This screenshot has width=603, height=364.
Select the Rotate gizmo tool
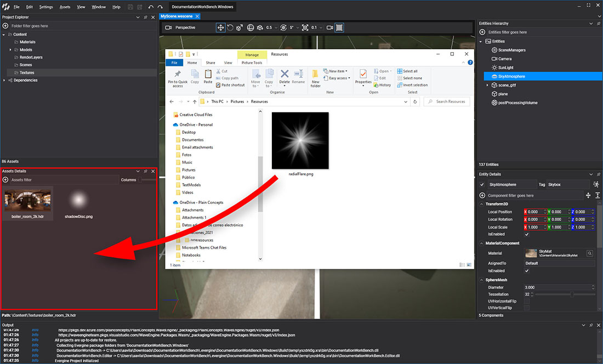pos(230,27)
